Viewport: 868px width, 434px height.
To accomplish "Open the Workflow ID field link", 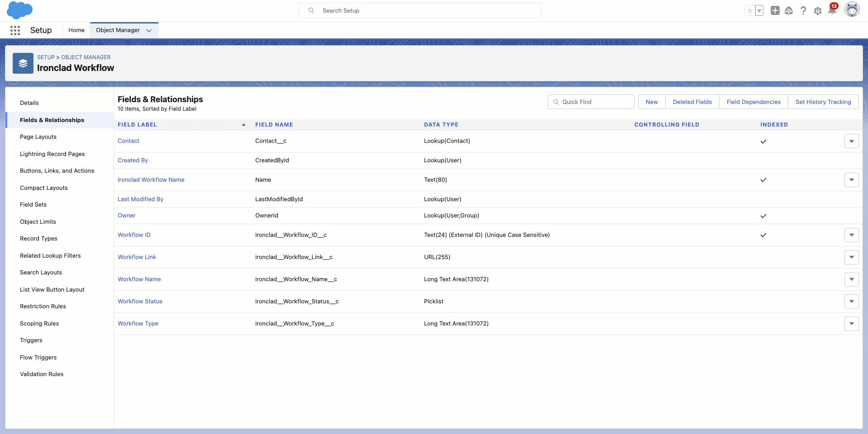I will (x=134, y=235).
